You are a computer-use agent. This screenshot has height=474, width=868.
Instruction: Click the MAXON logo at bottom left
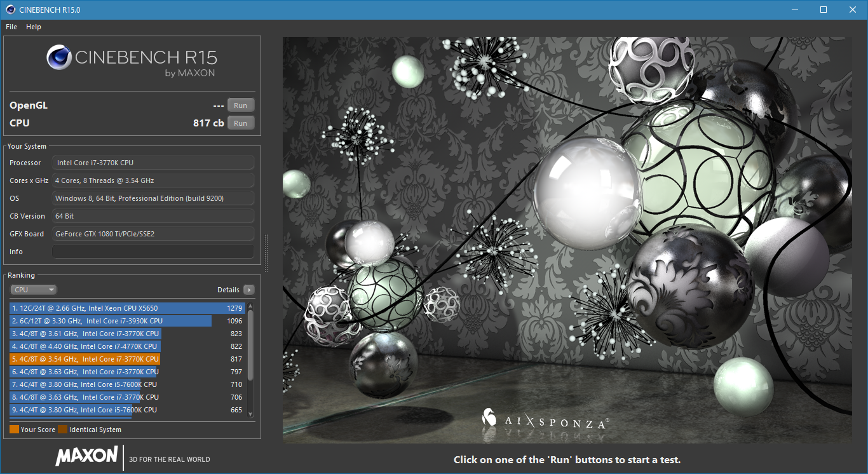(86, 456)
